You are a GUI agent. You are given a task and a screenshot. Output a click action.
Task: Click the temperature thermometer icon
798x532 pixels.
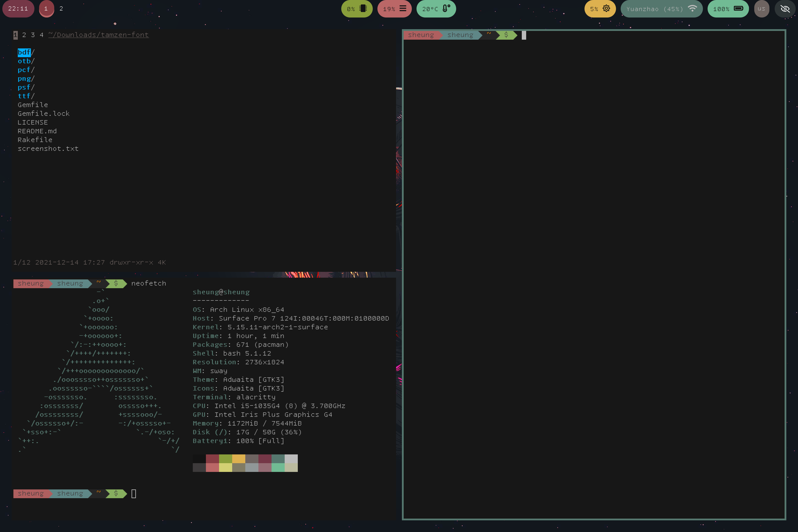(x=446, y=8)
